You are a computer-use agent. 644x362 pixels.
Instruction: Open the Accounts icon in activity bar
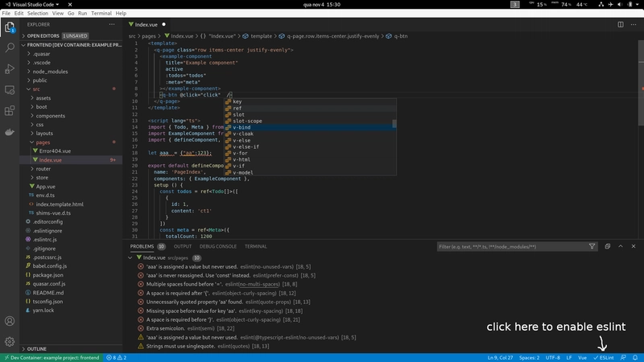10,320
